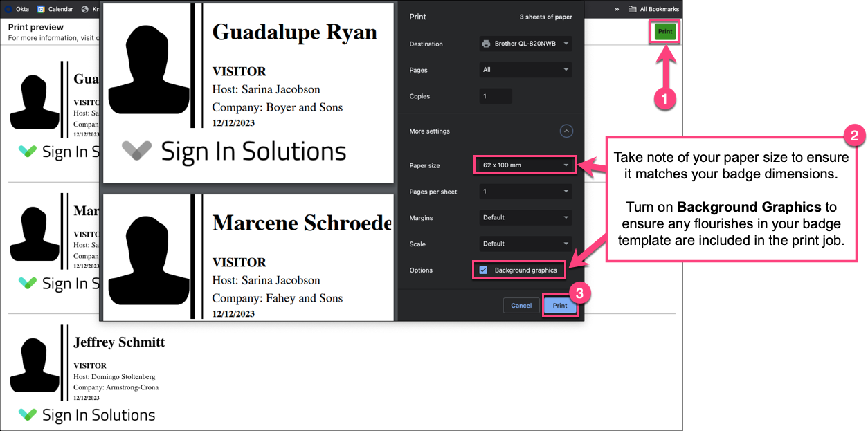Open the Margins dropdown
Image resolution: width=868 pixels, height=431 pixels.
(x=525, y=217)
